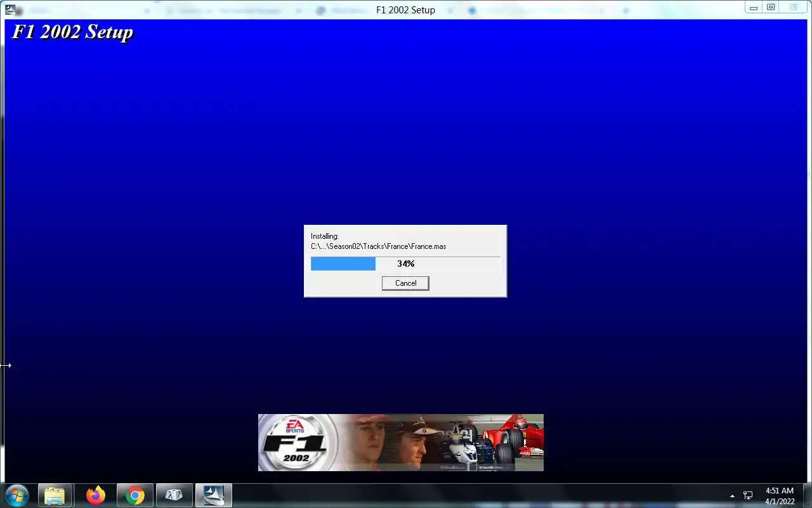
Task: Launch Google Chrome from the taskbar
Action: point(134,495)
